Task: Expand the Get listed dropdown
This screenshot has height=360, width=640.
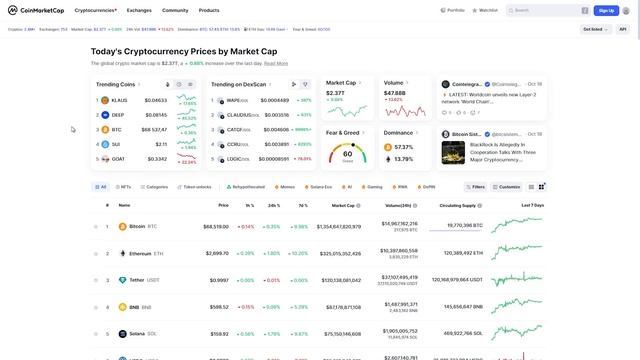Action: (x=596, y=29)
